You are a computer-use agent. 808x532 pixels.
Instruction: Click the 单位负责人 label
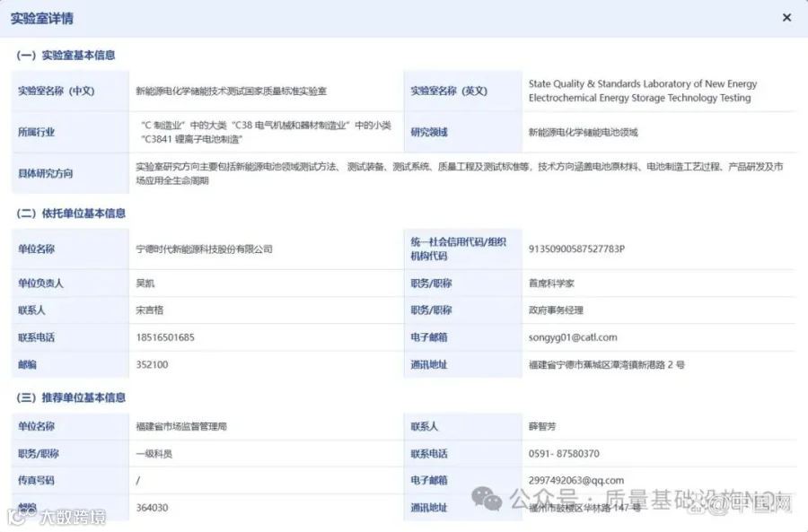(40, 283)
